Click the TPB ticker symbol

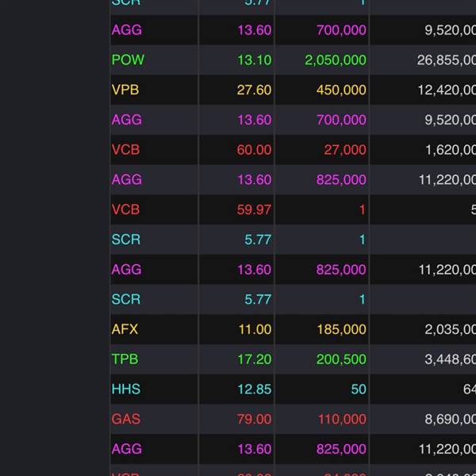(125, 359)
